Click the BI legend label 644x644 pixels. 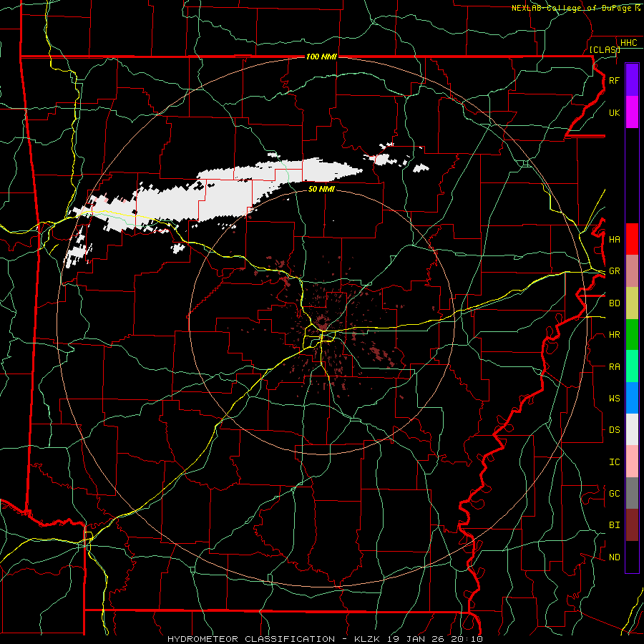point(614,525)
